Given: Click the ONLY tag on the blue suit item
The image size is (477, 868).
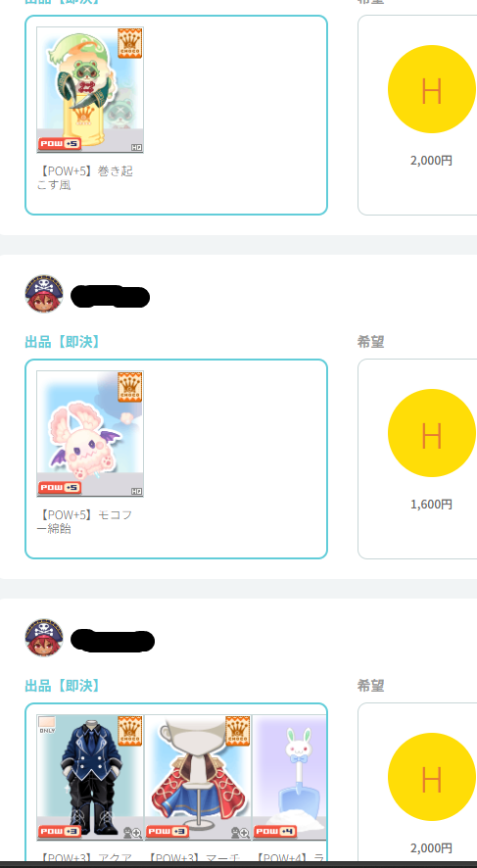Looking at the screenshot, I should [47, 725].
